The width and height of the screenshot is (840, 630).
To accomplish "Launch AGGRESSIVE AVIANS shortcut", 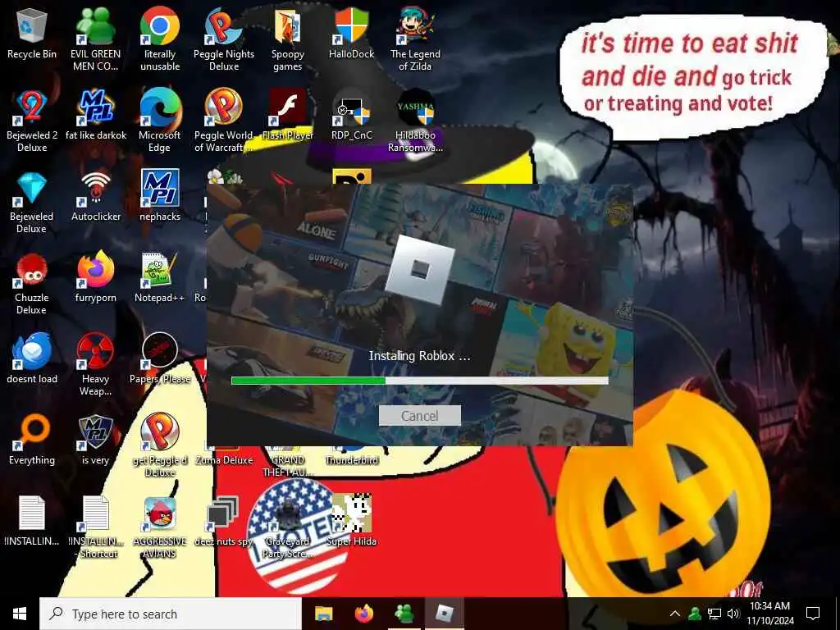I will click(160, 526).
